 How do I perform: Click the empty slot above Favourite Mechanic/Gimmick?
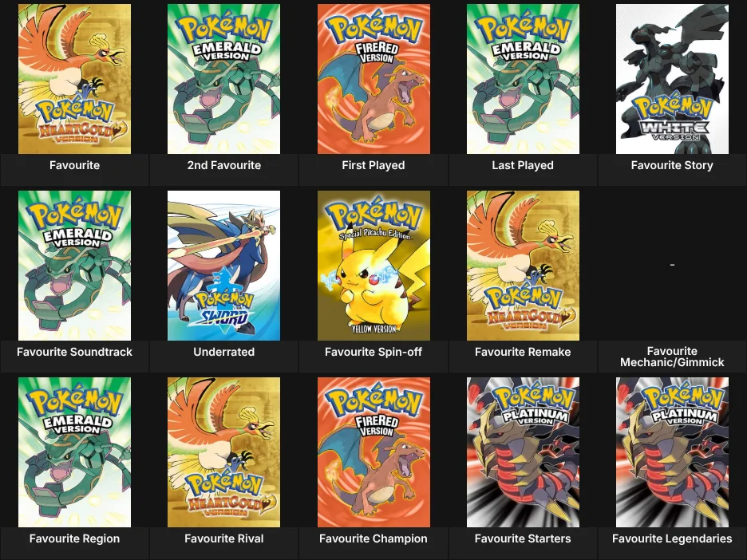(x=672, y=265)
